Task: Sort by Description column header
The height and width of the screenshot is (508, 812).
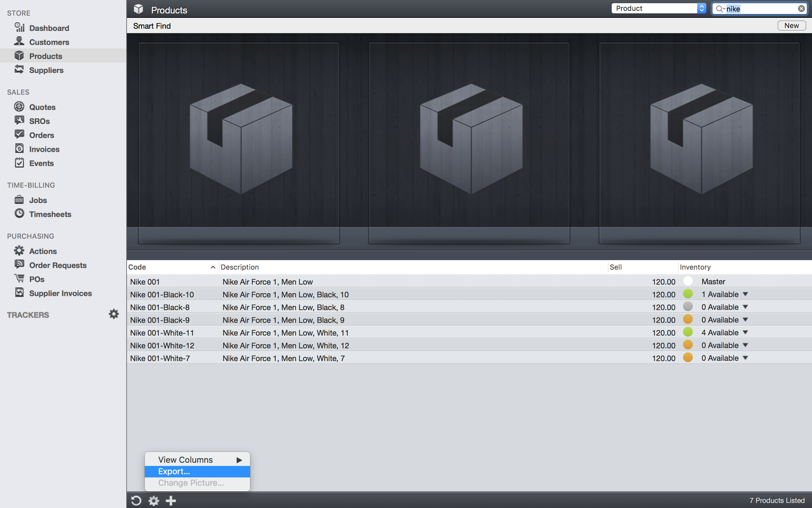Action: point(413,267)
